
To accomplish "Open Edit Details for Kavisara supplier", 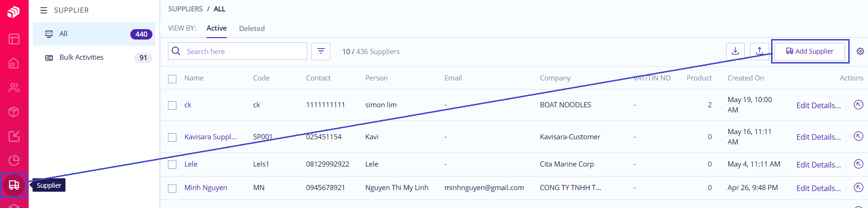I will pyautogui.click(x=819, y=137).
